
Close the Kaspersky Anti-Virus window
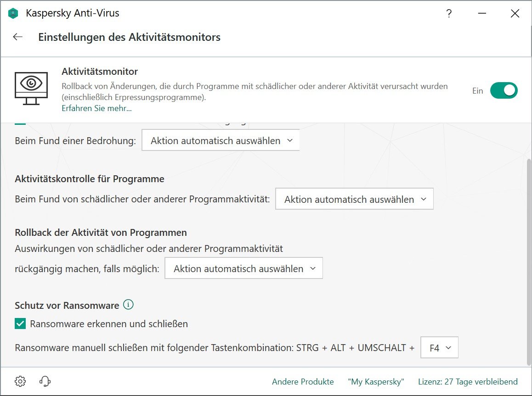[515, 13]
